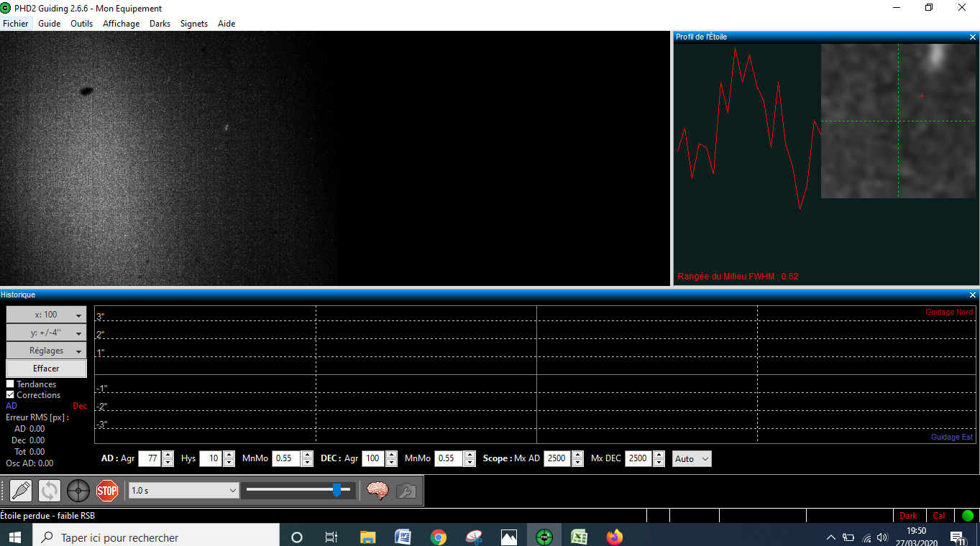
Task: Open the Guide menu
Action: [50, 24]
